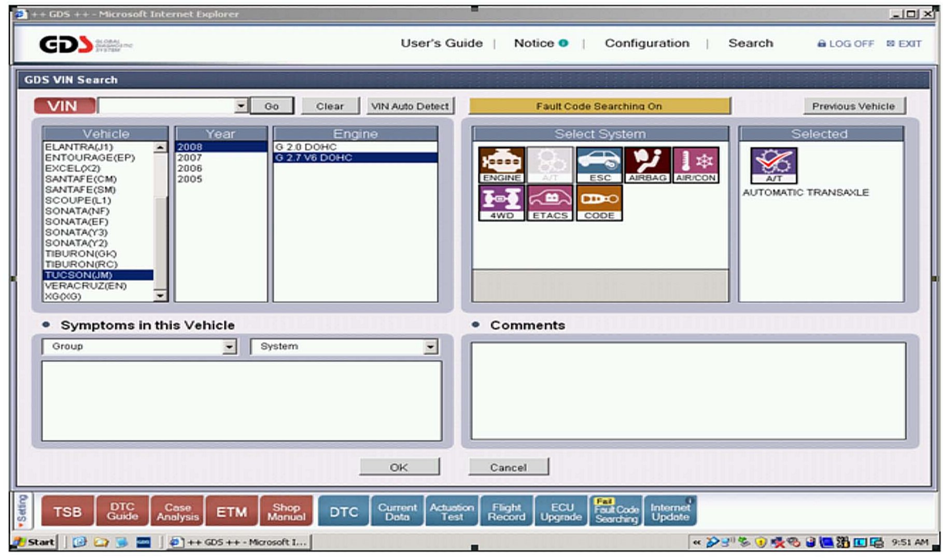Open the User's Guide menu
This screenshot has height=560, width=943.
point(441,44)
